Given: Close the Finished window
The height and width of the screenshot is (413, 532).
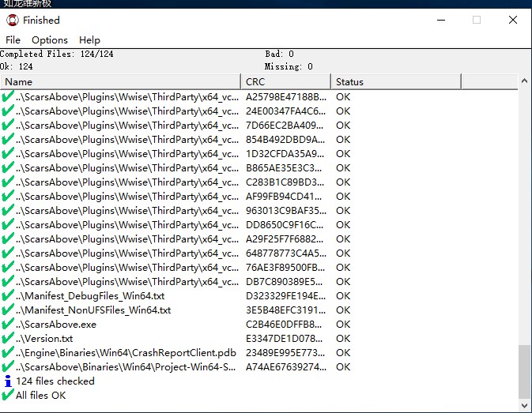Looking at the screenshot, I should click(513, 20).
